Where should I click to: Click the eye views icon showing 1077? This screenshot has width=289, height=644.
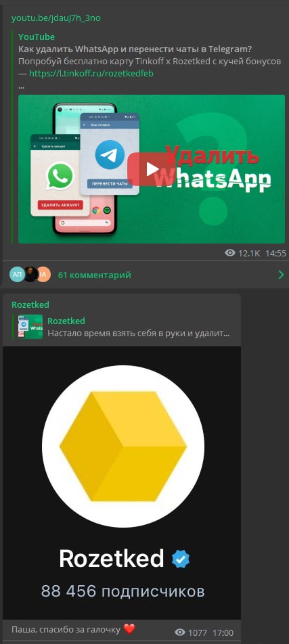coord(180,632)
